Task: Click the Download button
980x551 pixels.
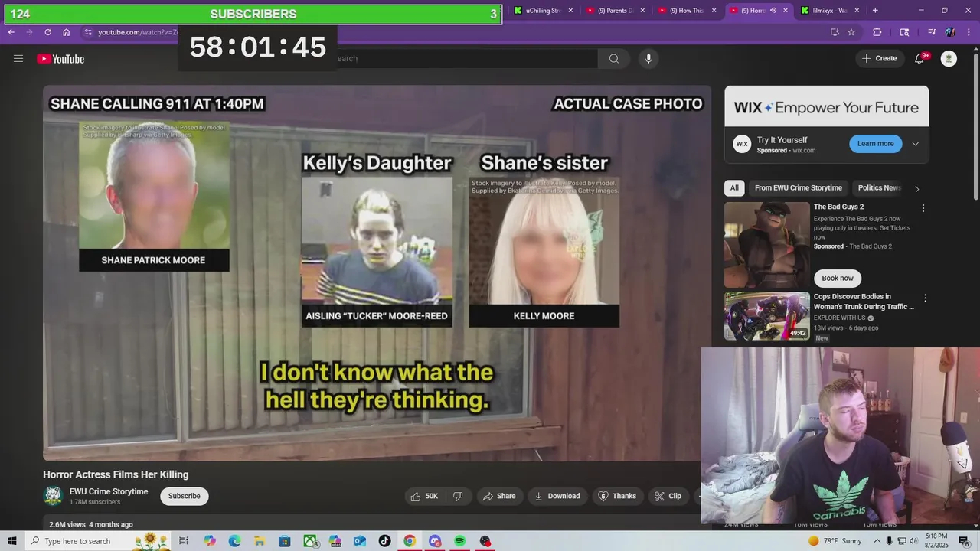Action: [x=557, y=496]
